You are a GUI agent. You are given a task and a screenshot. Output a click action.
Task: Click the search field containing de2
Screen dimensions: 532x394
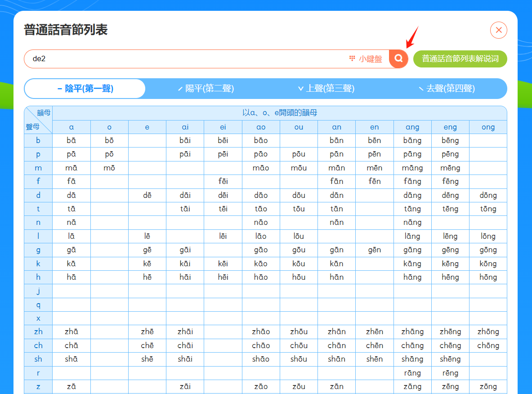click(x=187, y=59)
